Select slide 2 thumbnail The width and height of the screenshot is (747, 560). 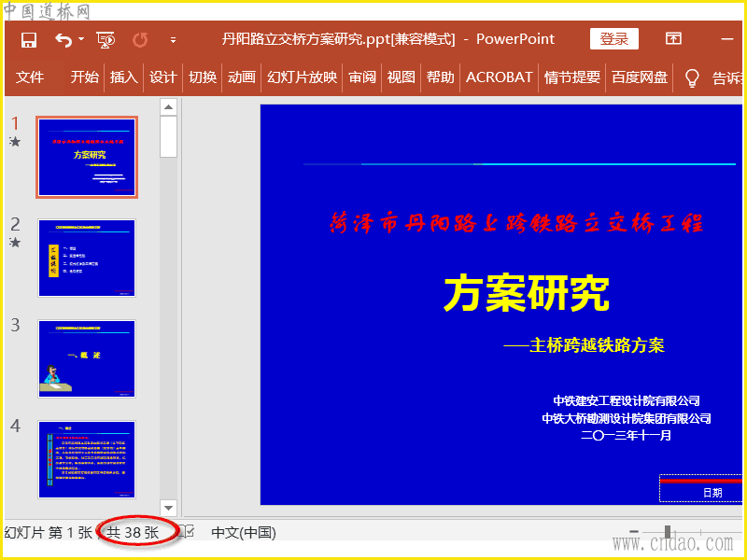[87, 258]
